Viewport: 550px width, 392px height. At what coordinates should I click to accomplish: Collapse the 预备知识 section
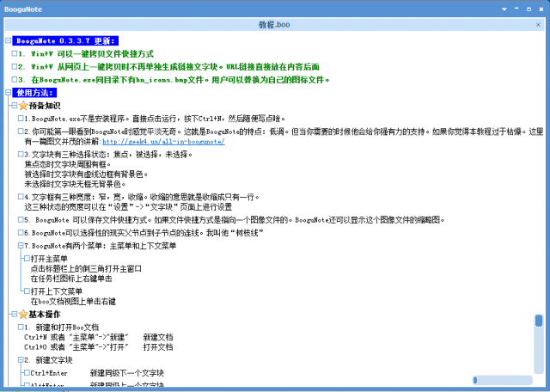(x=15, y=105)
